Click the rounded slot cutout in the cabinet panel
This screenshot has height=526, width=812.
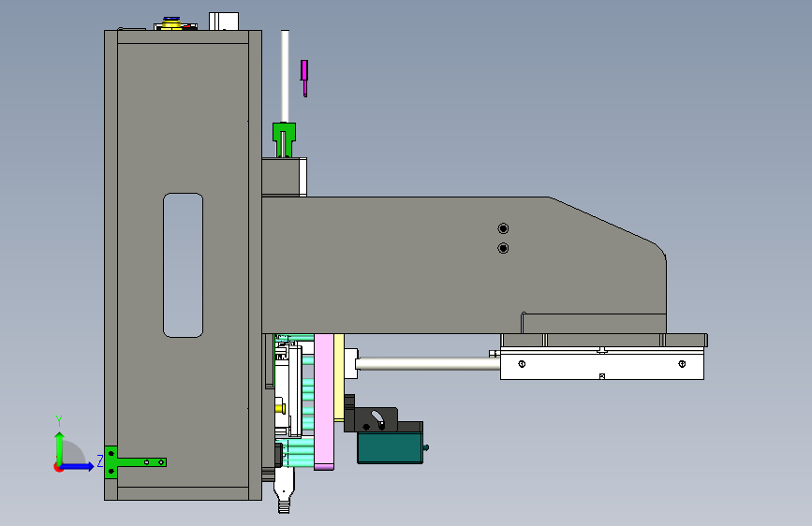point(183,265)
